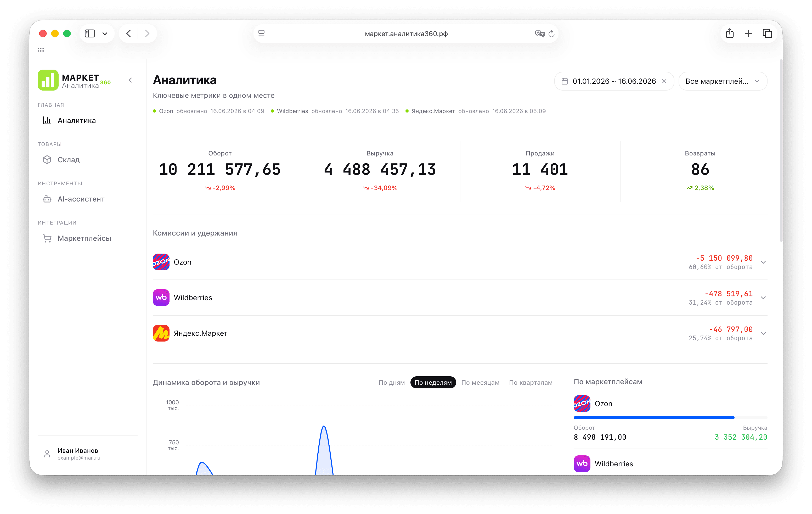Open Аналитика in the sidebar
Viewport: 812px width, 514px height.
coord(77,120)
